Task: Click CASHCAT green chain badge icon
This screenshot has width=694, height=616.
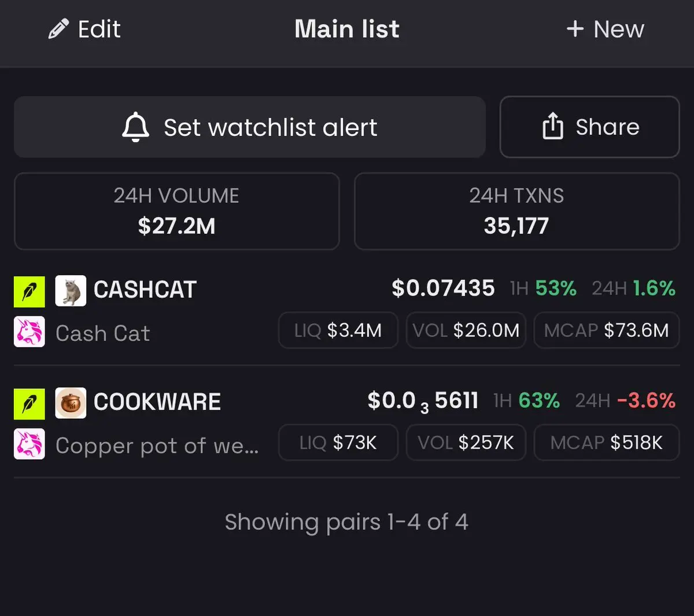Action: [29, 291]
